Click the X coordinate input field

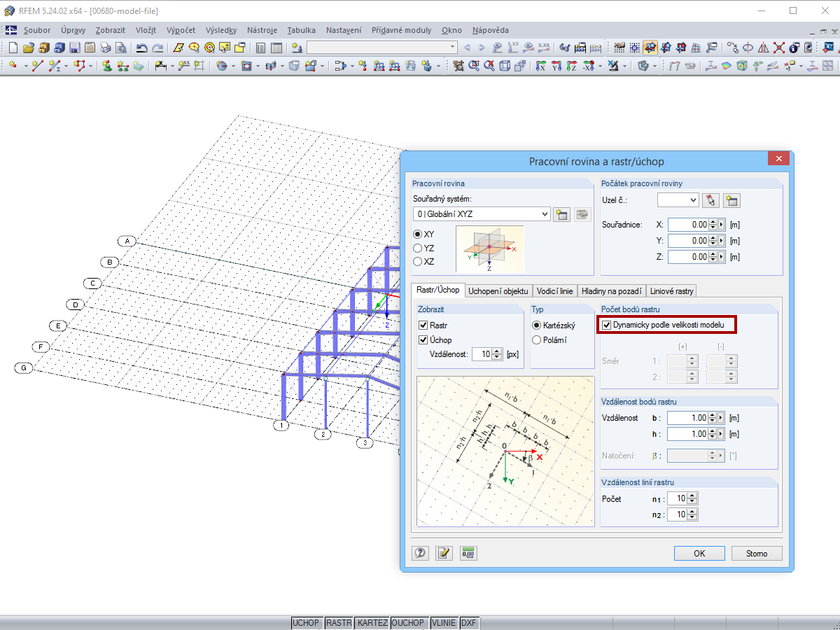688,225
